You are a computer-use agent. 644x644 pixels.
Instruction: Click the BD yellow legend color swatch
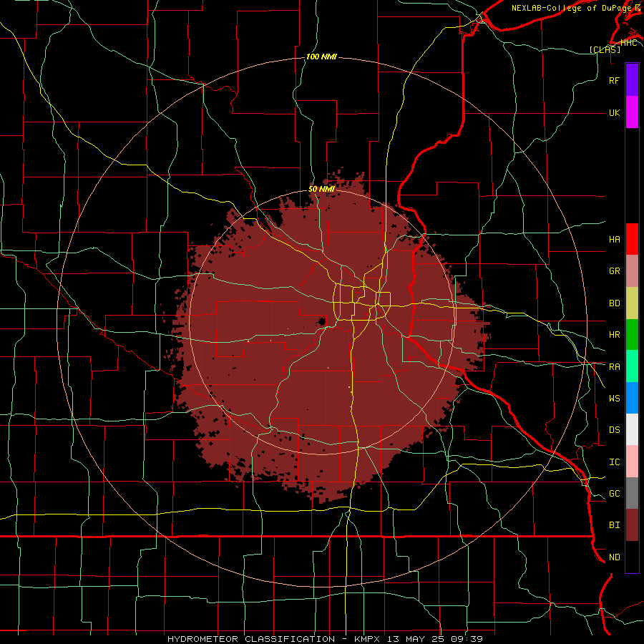point(632,303)
